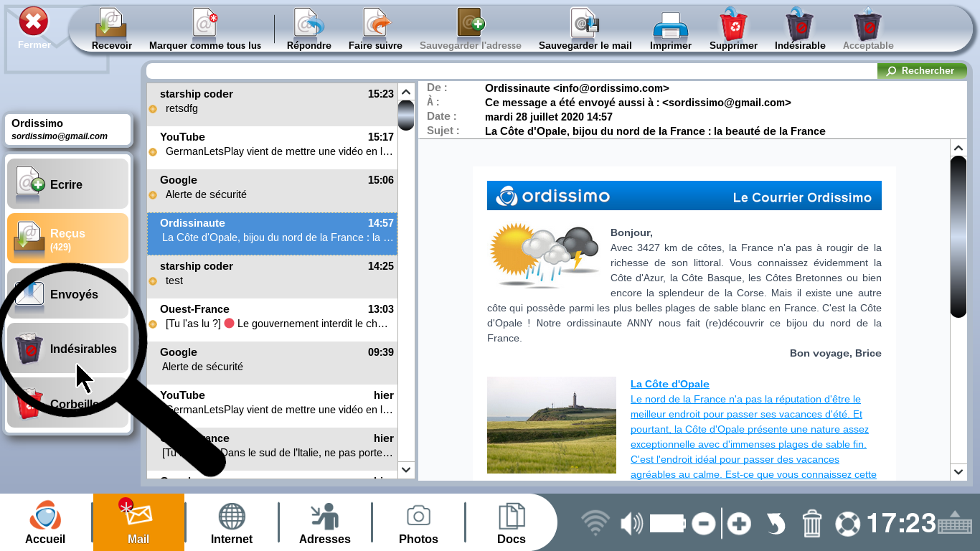Open the on-screen keyboard icon

955,524
